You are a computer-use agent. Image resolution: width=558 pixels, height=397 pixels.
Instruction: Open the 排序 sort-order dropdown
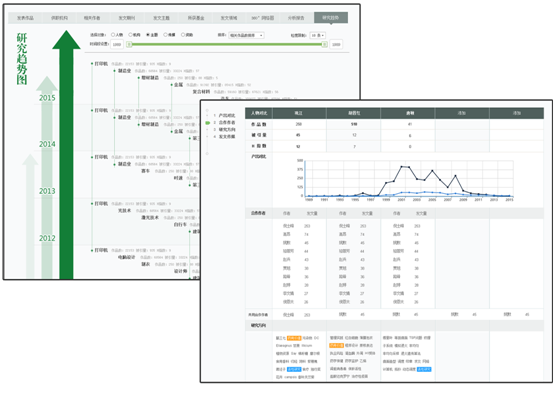(246, 35)
